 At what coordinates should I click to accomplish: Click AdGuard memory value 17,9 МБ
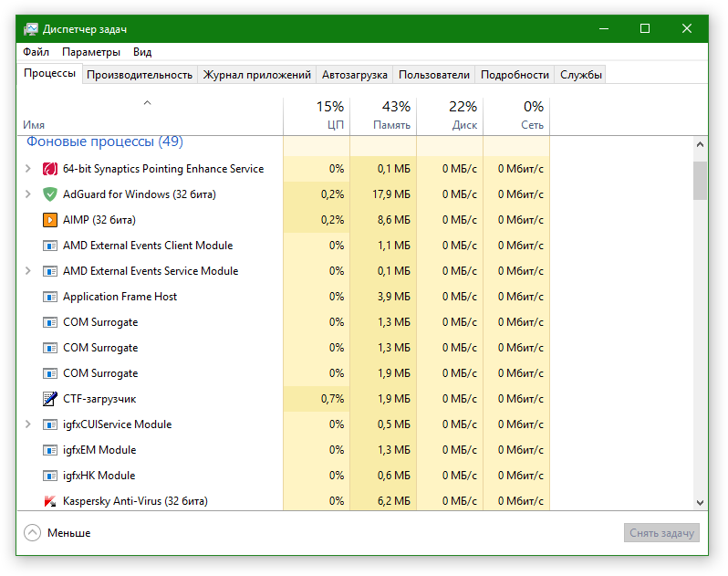(391, 194)
